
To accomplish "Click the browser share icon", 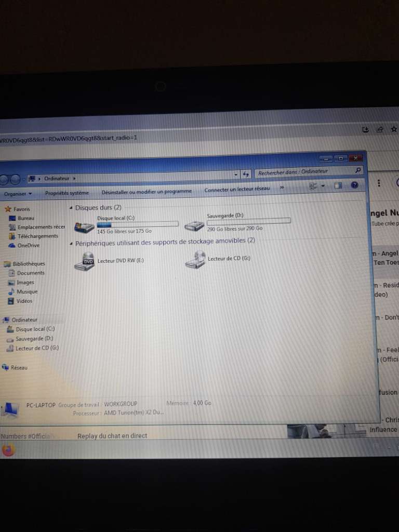I will (x=380, y=129).
